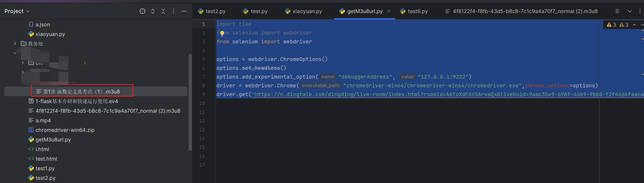Click the "debuggerAddress" string on line 7
644x183 pixels.
365,77
